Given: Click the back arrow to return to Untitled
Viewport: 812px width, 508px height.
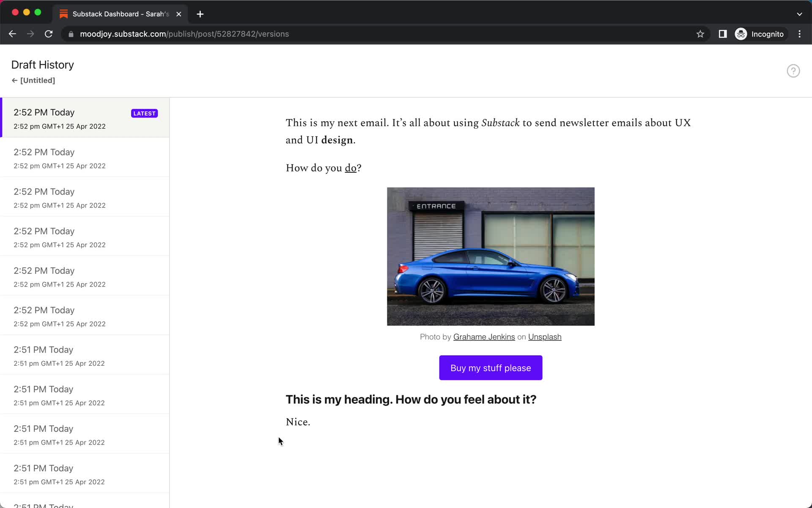Looking at the screenshot, I should tap(14, 80).
